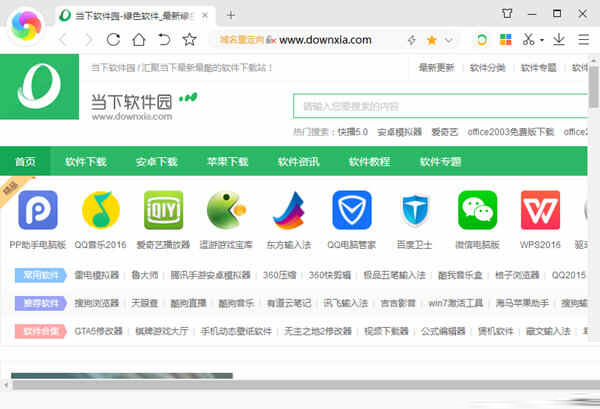The height and width of the screenshot is (409, 600).
Task: Click the scissors screenshot tool icon
Action: [x=528, y=39]
